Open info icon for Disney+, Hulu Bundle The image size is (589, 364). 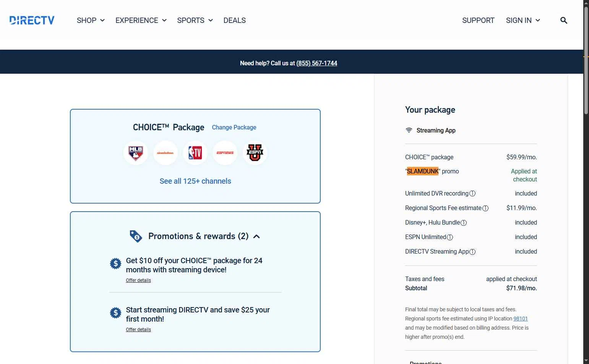(x=464, y=223)
